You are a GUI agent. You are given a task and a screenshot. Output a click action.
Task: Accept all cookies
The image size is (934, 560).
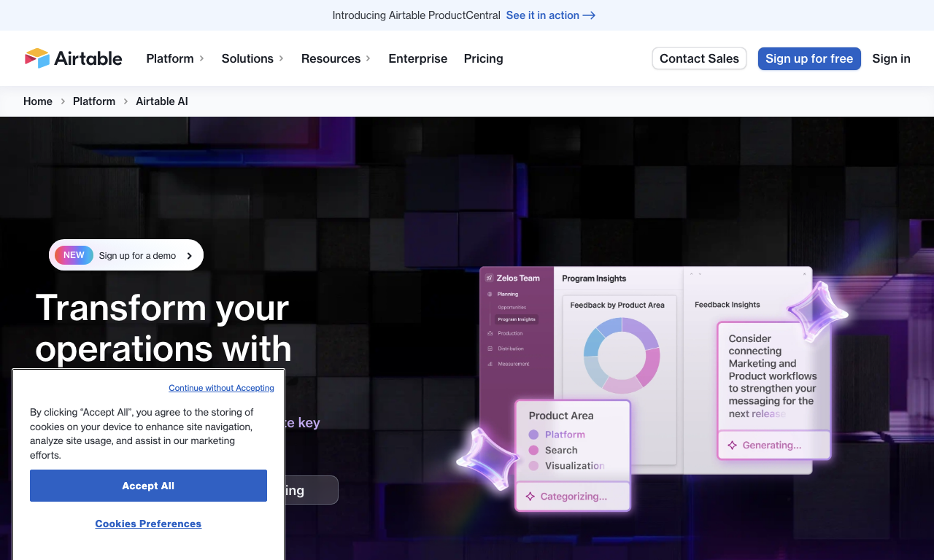[148, 486]
